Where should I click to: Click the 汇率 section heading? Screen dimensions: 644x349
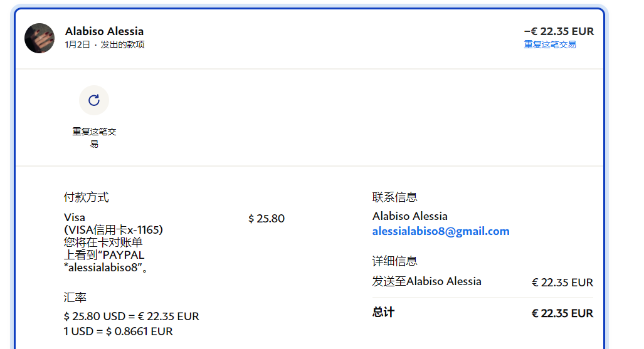[75, 298]
